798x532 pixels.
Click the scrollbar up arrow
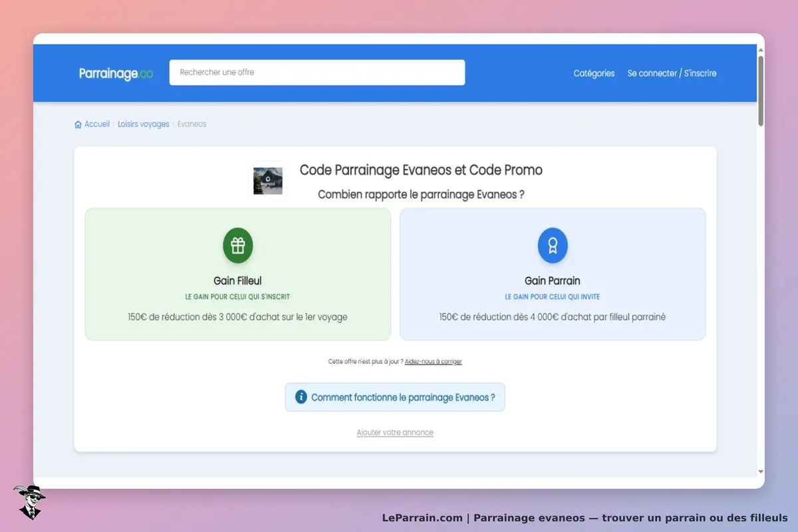[761, 49]
